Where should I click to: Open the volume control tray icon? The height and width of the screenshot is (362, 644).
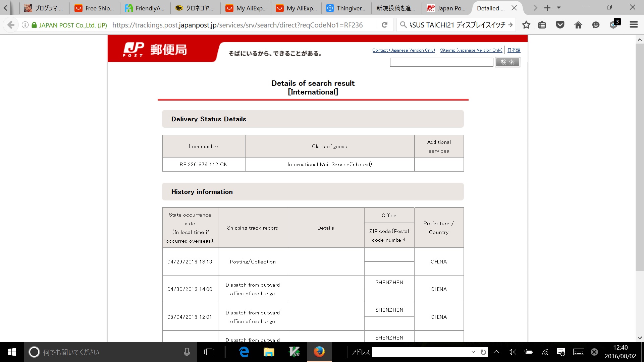click(x=512, y=352)
